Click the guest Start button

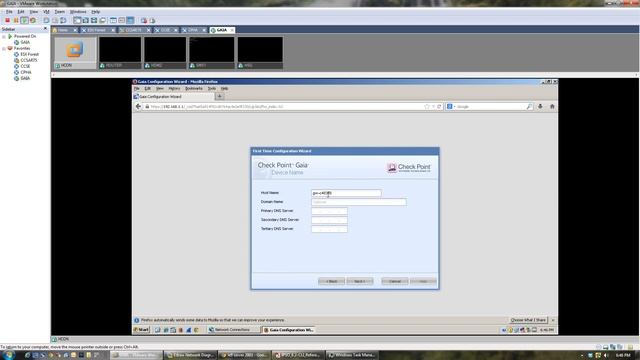point(142,330)
